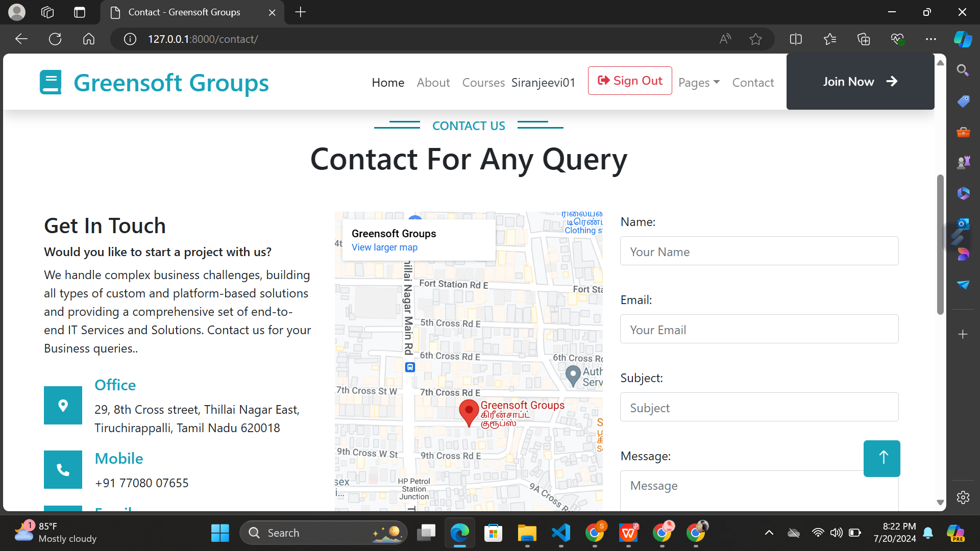Image resolution: width=980 pixels, height=551 pixels.
Task: Click Greensoft Groups brand title link
Action: (171, 83)
